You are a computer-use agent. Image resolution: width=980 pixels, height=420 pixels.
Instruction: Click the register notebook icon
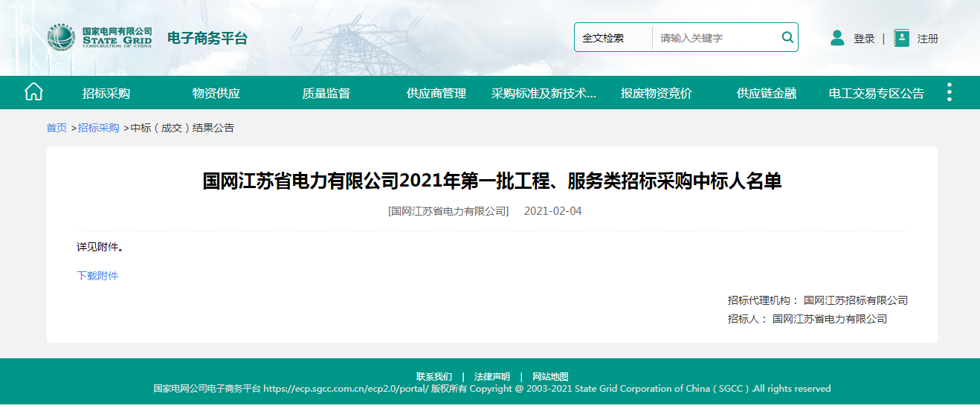tap(901, 38)
